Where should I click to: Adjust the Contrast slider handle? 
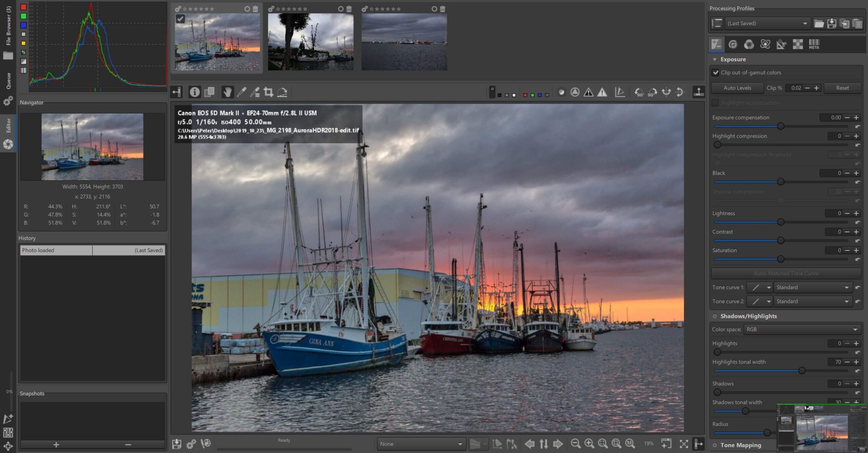click(x=781, y=241)
